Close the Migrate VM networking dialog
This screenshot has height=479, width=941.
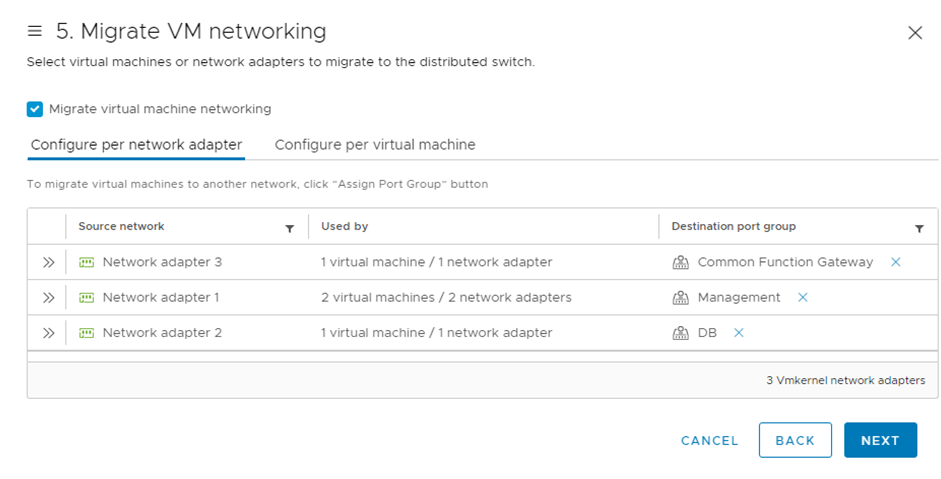tap(914, 33)
